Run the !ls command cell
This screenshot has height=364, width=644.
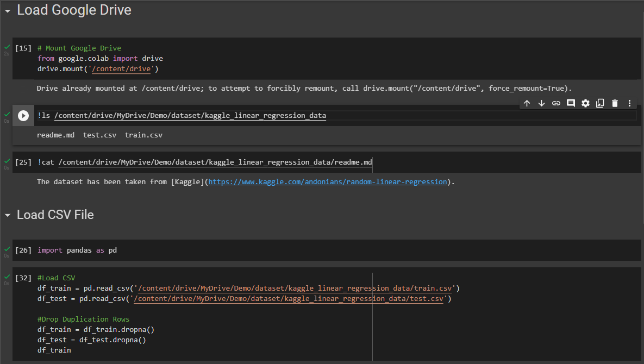[x=23, y=115]
